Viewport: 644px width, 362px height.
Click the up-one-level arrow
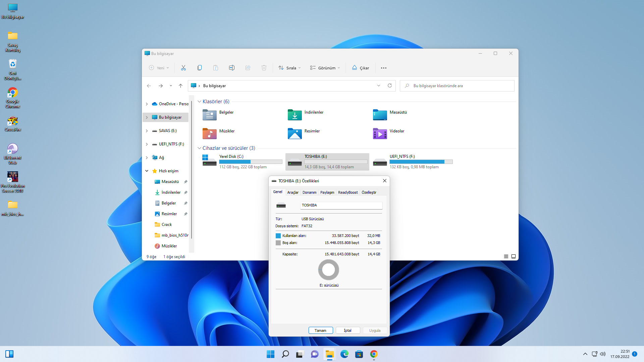pyautogui.click(x=180, y=86)
